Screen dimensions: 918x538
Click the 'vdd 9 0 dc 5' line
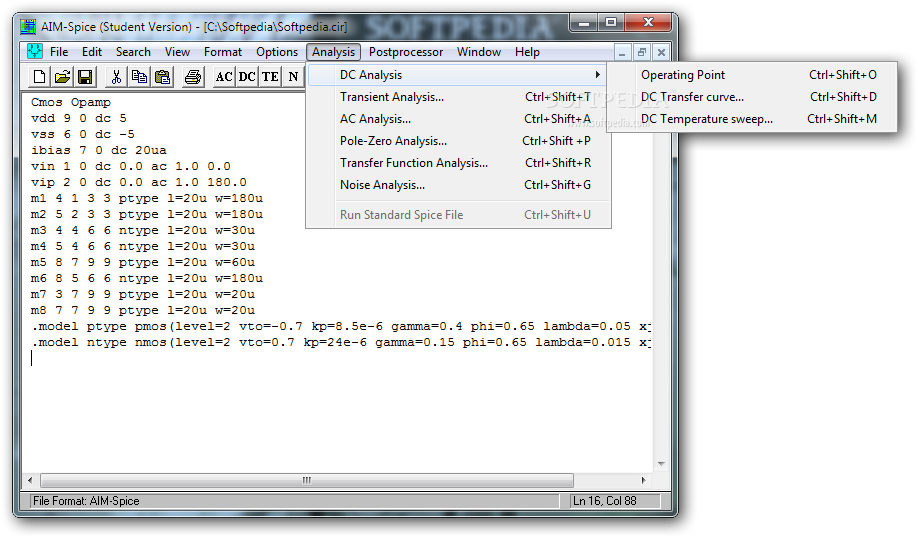pyautogui.click(x=78, y=118)
